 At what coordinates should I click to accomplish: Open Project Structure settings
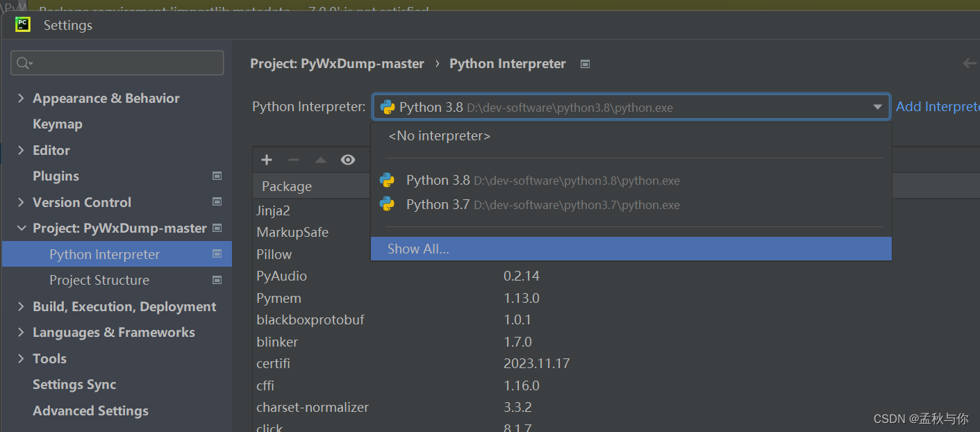tap(99, 281)
